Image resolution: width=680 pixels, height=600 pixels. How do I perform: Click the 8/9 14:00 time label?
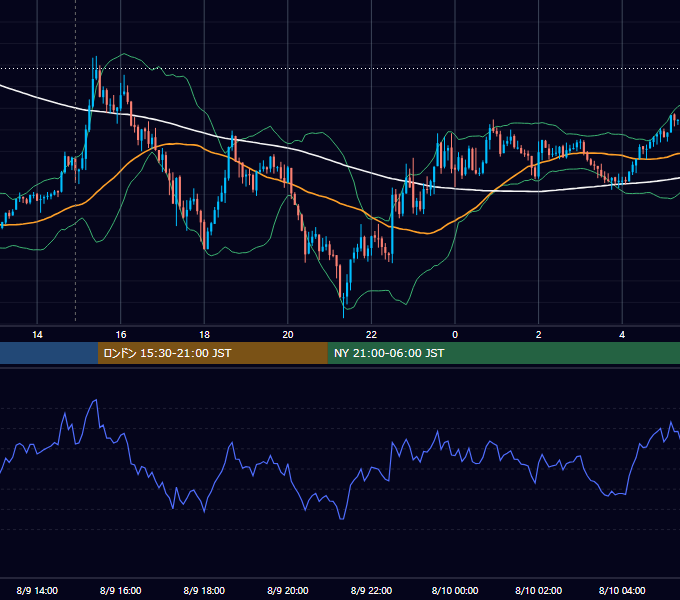pyautogui.click(x=37, y=590)
